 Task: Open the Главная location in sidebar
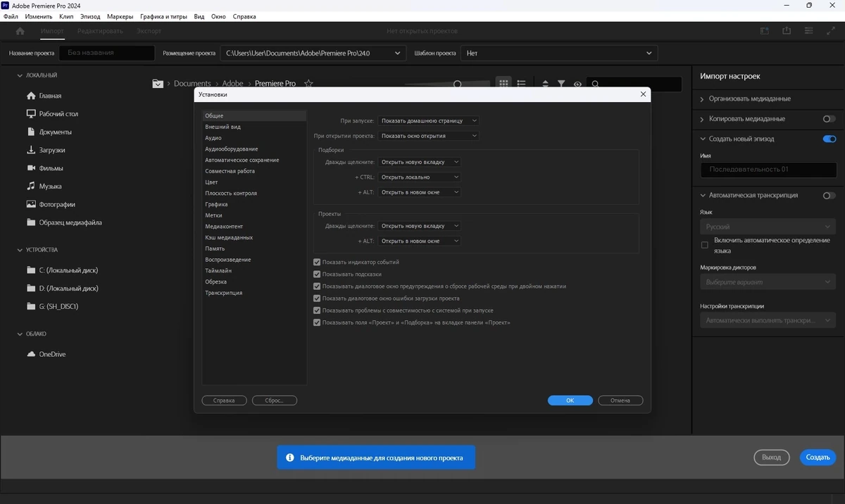pyautogui.click(x=50, y=96)
